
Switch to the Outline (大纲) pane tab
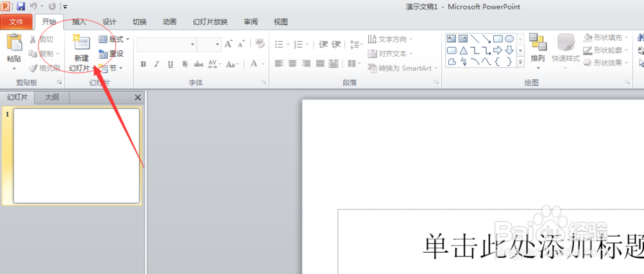[52, 97]
